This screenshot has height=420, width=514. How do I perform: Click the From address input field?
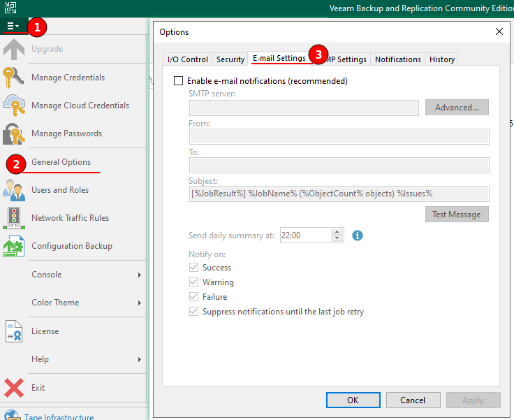tap(339, 136)
